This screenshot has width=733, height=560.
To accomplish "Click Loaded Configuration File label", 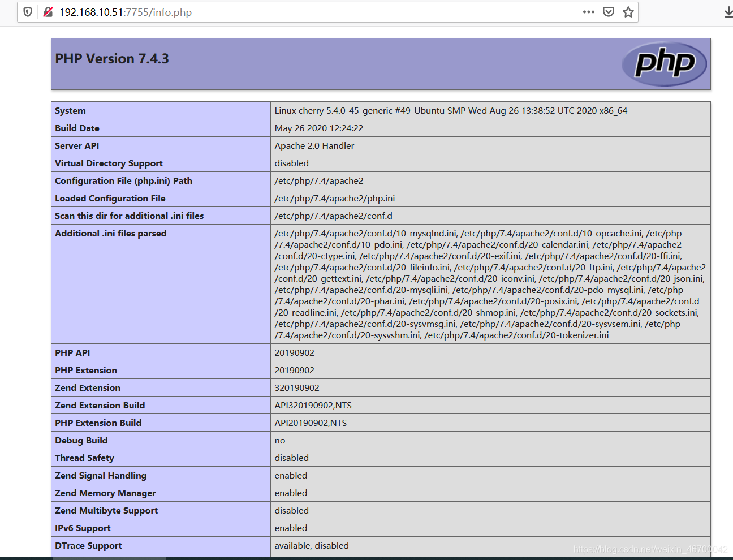I will click(x=110, y=199).
